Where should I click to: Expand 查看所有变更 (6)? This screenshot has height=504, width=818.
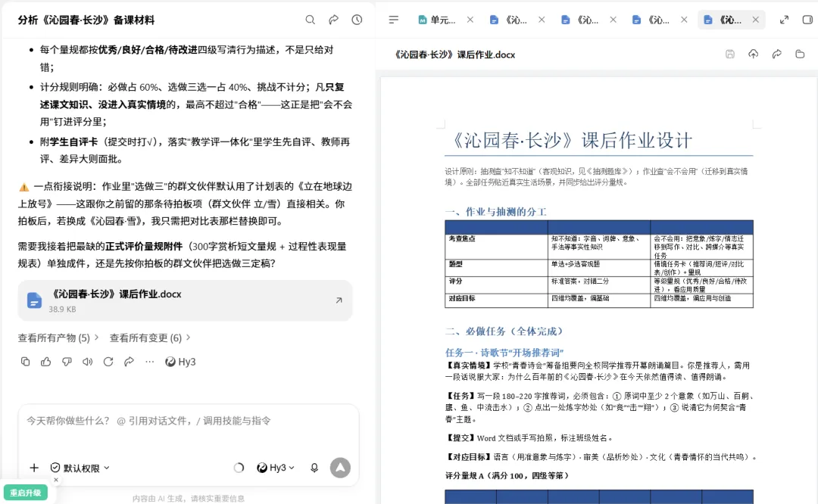pos(150,338)
